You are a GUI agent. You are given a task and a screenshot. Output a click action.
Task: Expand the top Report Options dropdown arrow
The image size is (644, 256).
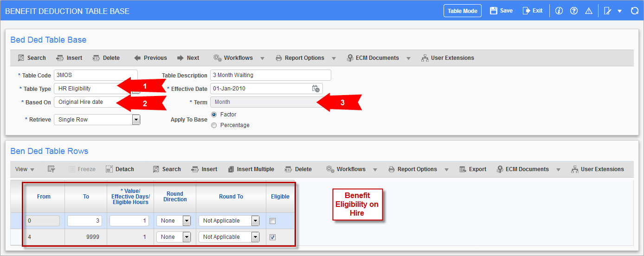tap(334, 58)
